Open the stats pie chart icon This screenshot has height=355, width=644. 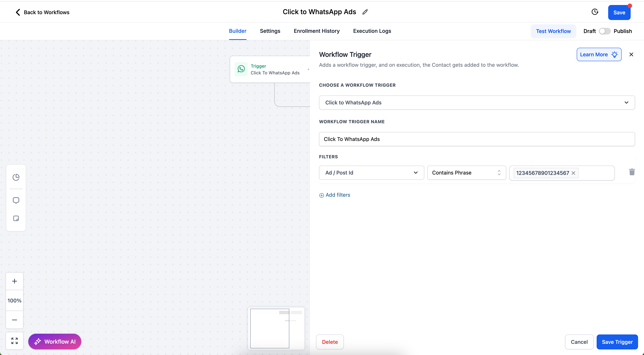[x=16, y=177]
